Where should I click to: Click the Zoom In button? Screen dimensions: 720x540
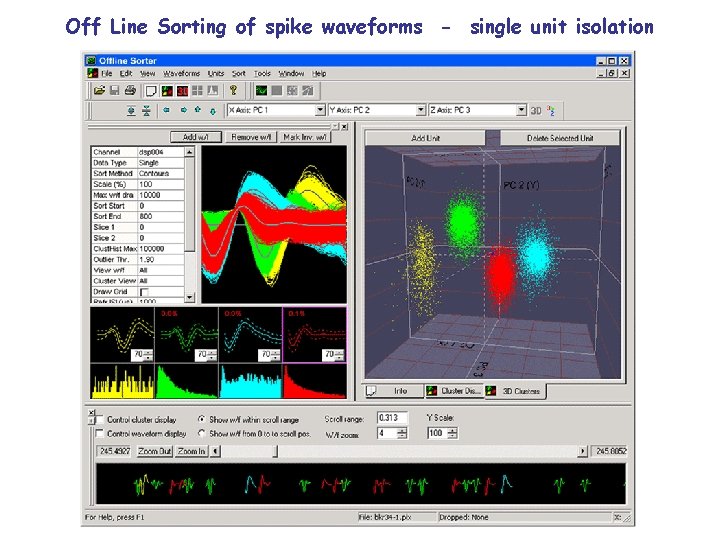click(191, 451)
